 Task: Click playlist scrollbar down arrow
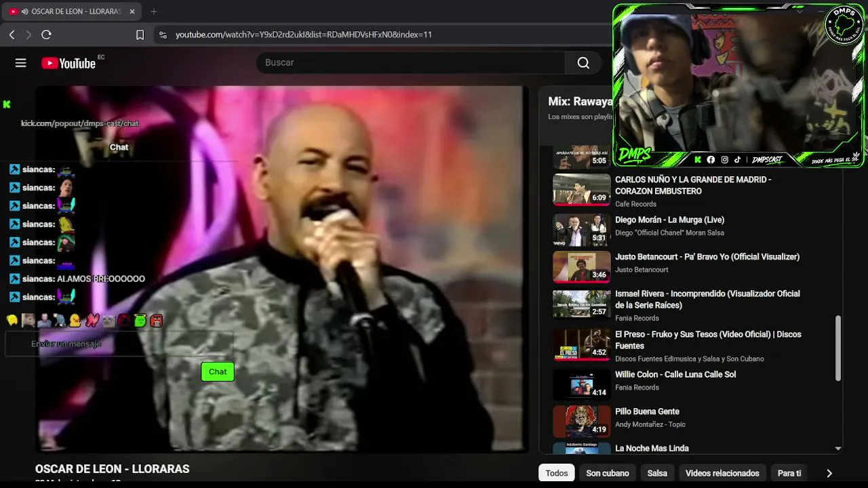(x=838, y=448)
